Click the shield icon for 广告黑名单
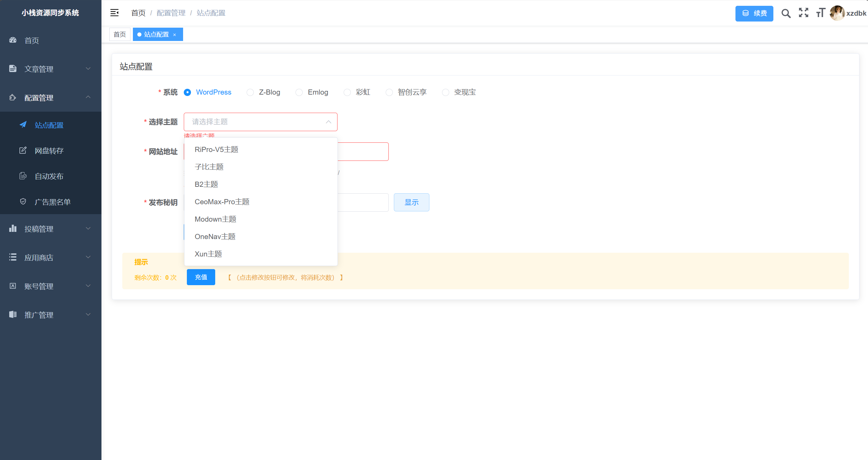 23,201
